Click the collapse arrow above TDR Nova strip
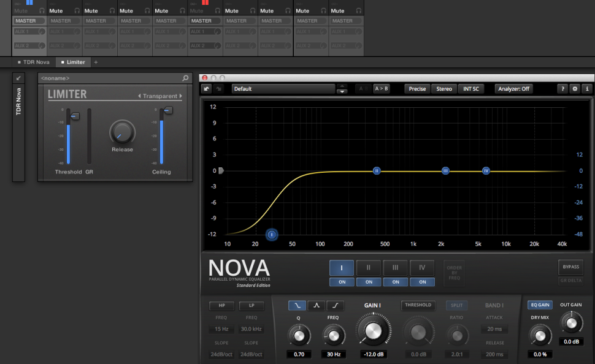Image resolution: width=595 pixels, height=364 pixels. coord(18,78)
